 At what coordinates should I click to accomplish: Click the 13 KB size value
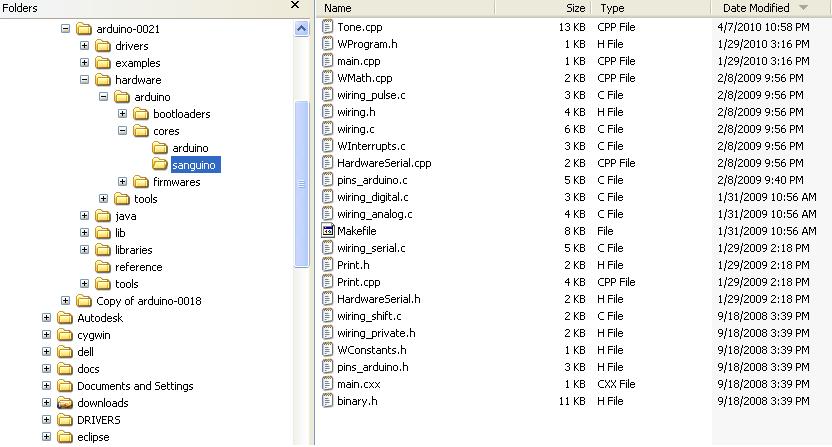(x=571, y=27)
